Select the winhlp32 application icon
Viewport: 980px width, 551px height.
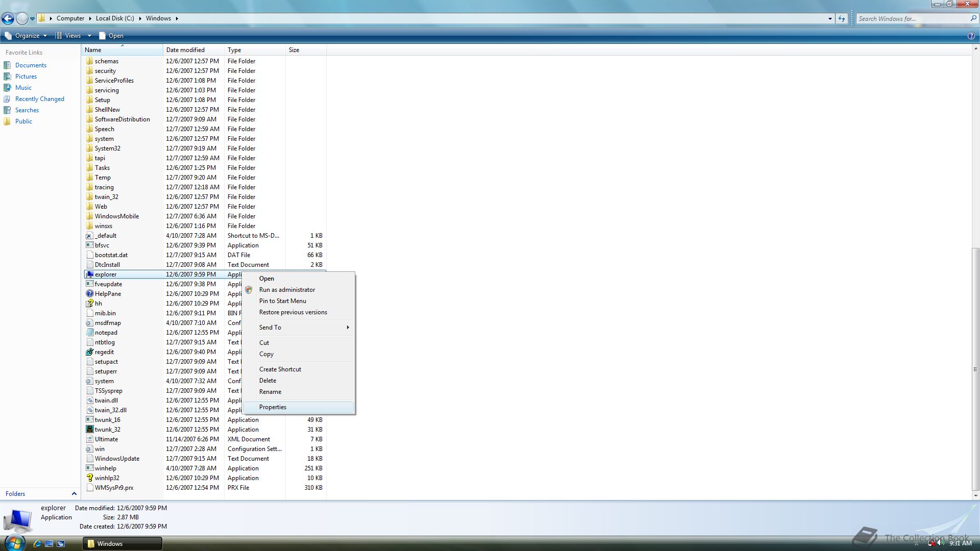(89, 478)
